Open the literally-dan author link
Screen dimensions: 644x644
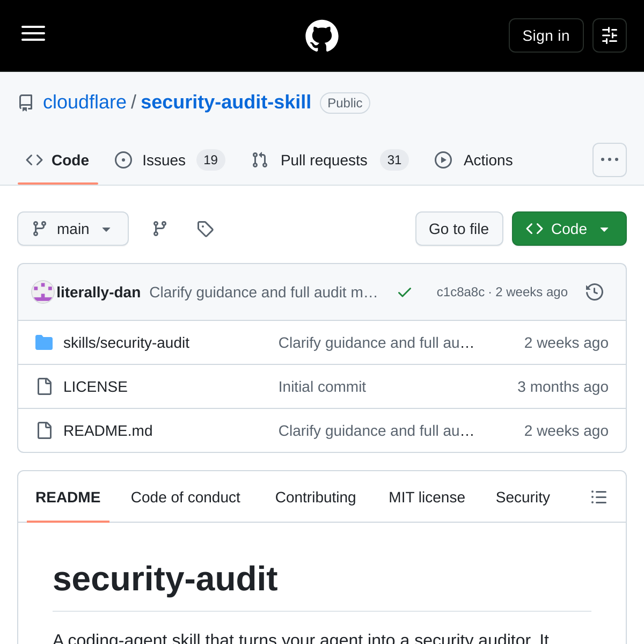coord(99,292)
